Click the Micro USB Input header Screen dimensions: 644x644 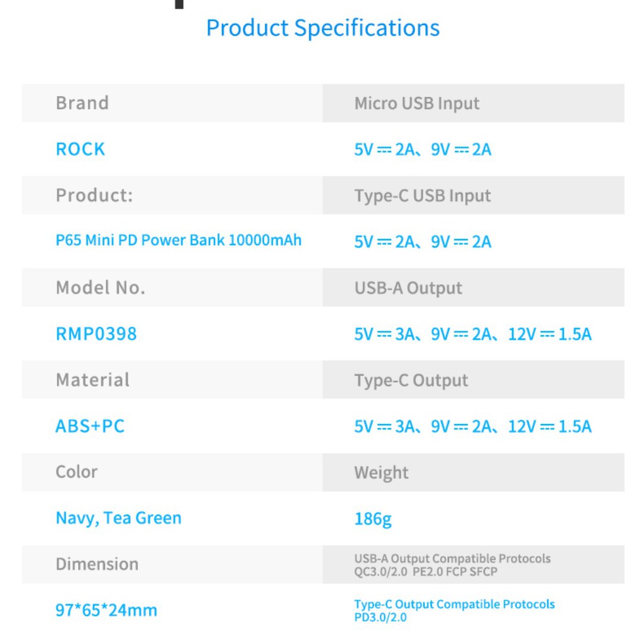point(417,104)
